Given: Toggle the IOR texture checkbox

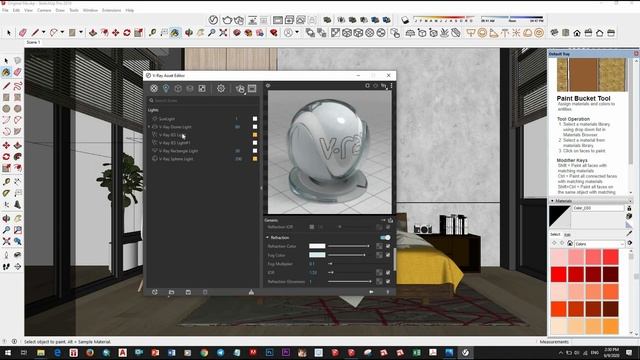Looking at the screenshot, I should tap(388, 273).
